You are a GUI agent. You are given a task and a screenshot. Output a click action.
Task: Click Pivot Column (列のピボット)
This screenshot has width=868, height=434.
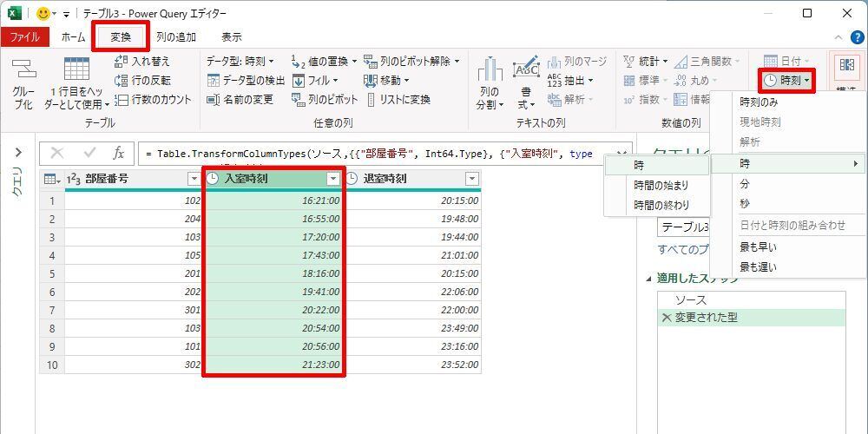pyautogui.click(x=325, y=100)
